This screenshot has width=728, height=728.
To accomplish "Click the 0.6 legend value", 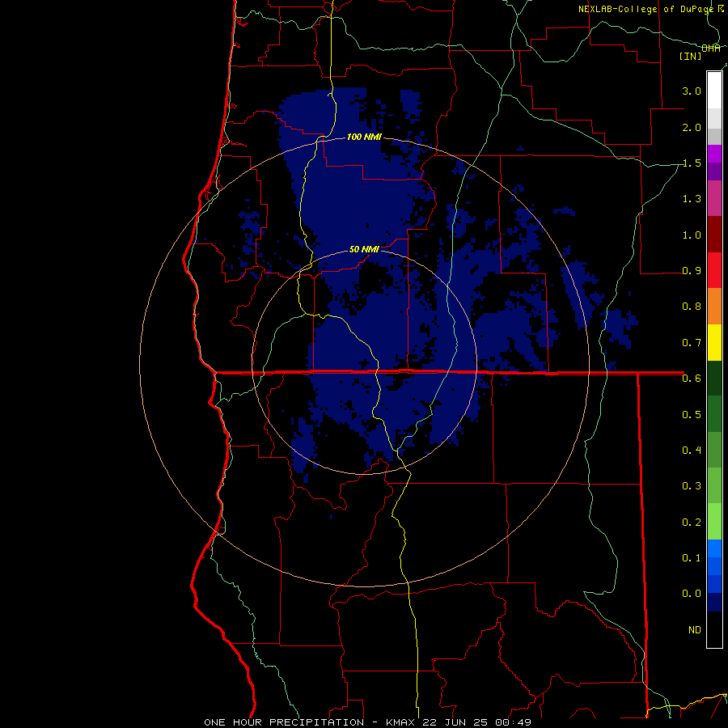I will pos(692,379).
